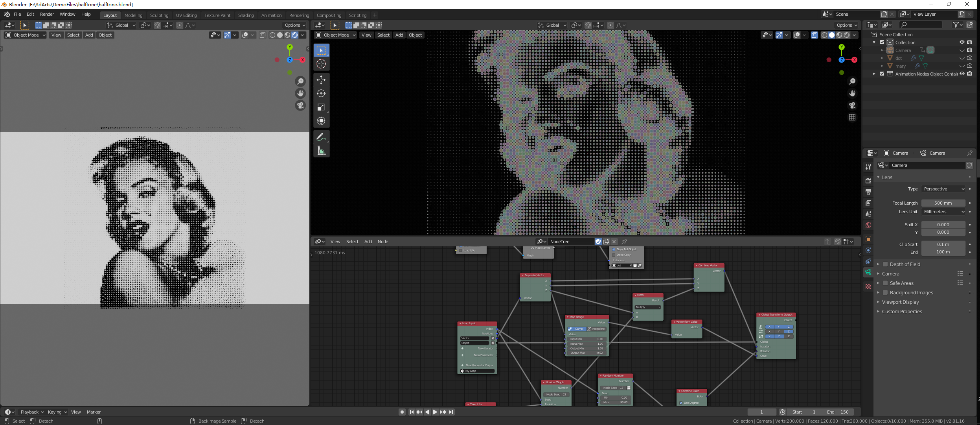Click the Add button in node editor header
Image resolution: width=980 pixels, height=425 pixels.
[x=368, y=242]
